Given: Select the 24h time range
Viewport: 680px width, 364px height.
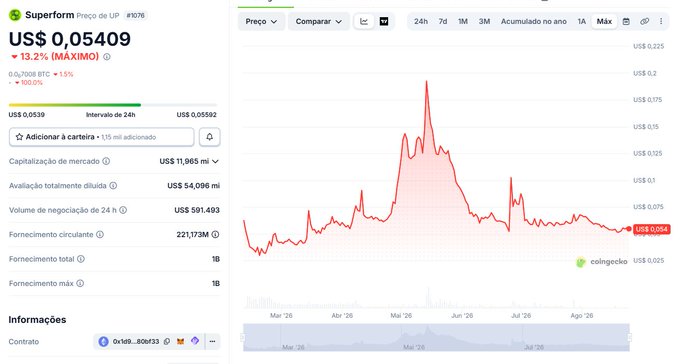Looking at the screenshot, I should pos(421,21).
